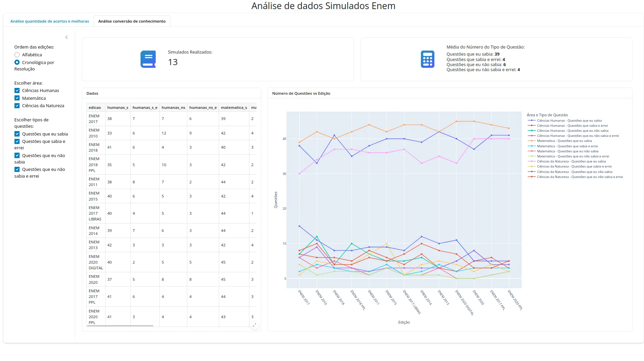Toggle the Questões que eu sabia checkbox
This screenshot has width=644, height=361.
17,134
